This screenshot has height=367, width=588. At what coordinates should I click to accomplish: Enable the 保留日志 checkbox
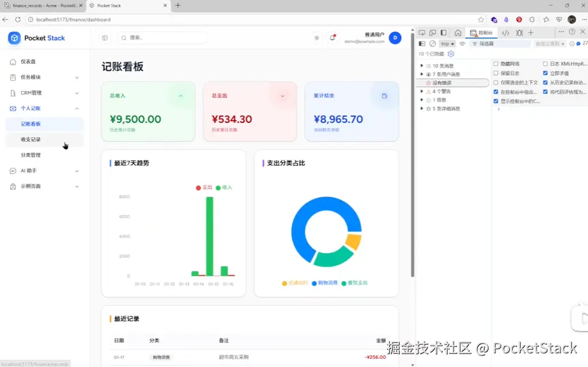tap(496, 73)
